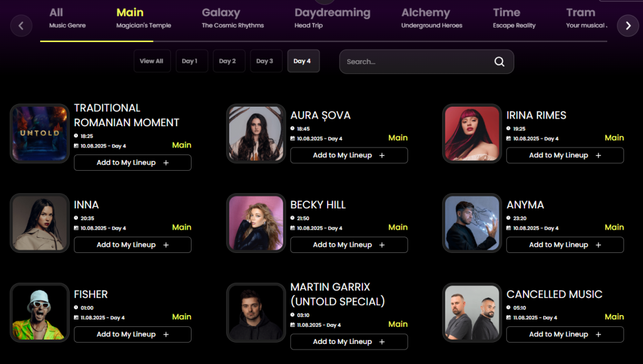Click calendar icon beside Irina Rimes' date

coord(509,139)
